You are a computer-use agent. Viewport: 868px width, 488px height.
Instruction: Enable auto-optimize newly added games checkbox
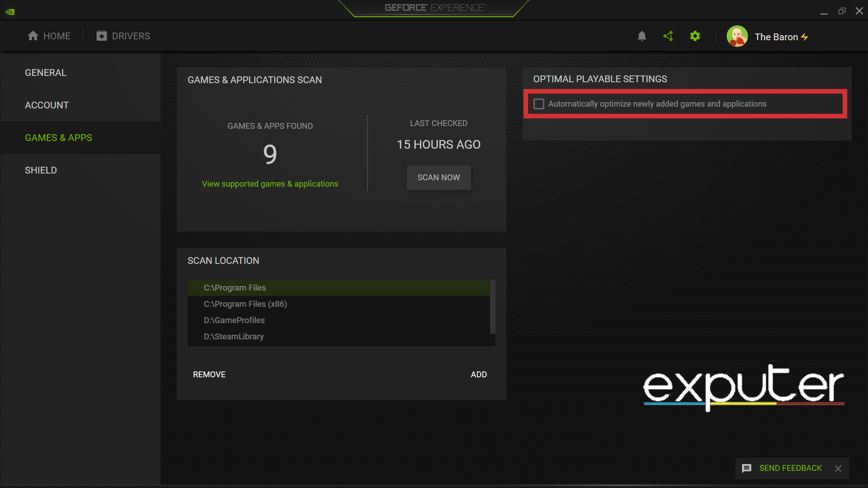(x=538, y=103)
